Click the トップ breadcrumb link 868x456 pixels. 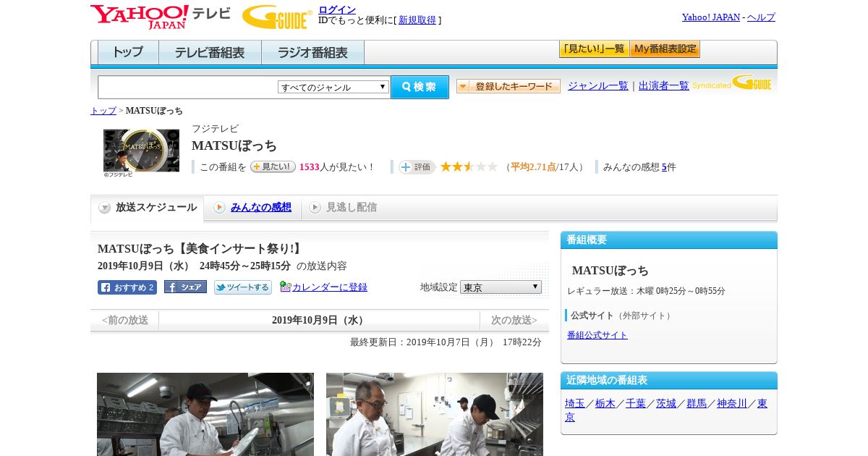tap(103, 111)
